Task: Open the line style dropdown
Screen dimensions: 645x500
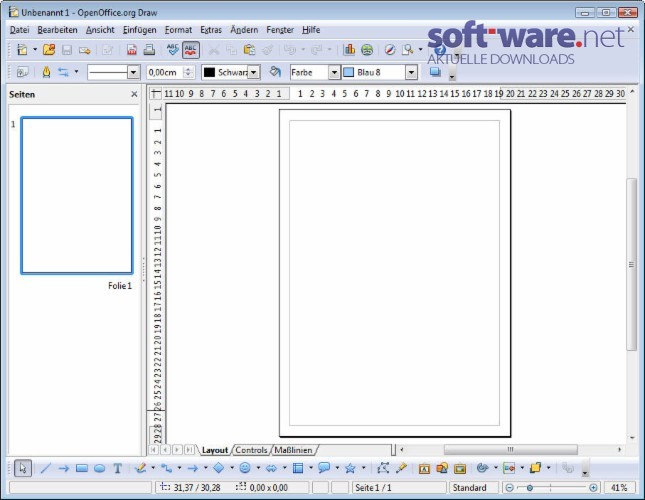Action: point(133,72)
